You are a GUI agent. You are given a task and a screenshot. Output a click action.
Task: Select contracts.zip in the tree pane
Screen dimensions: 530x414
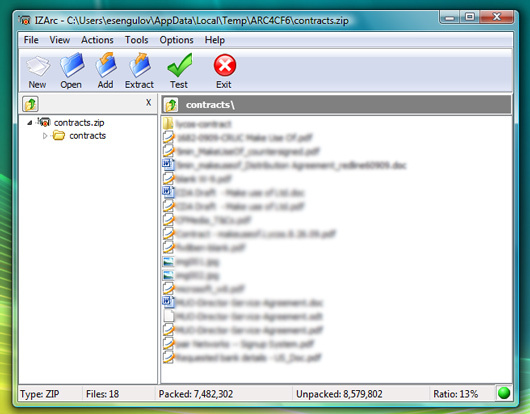pyautogui.click(x=79, y=123)
